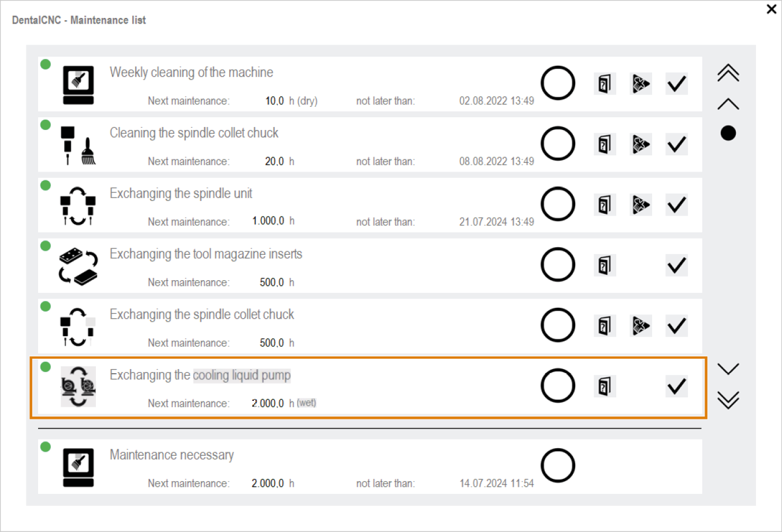Click the Cleaning the spindle collet chuck title
Screen dimensions: 782x532
coord(194,133)
